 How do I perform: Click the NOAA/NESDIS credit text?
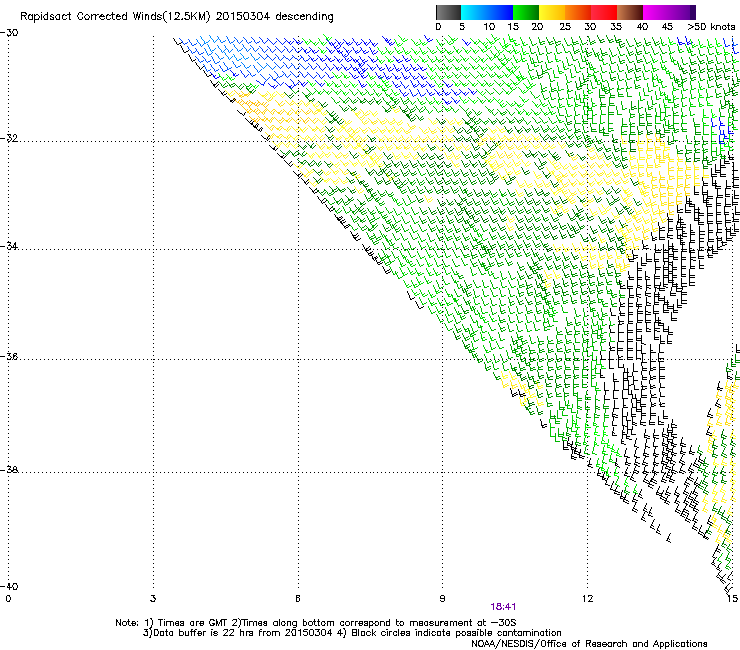[x=589, y=644]
